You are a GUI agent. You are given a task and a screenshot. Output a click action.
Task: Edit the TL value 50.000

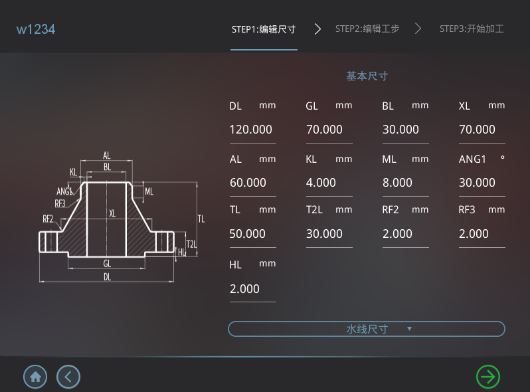pyautogui.click(x=252, y=234)
